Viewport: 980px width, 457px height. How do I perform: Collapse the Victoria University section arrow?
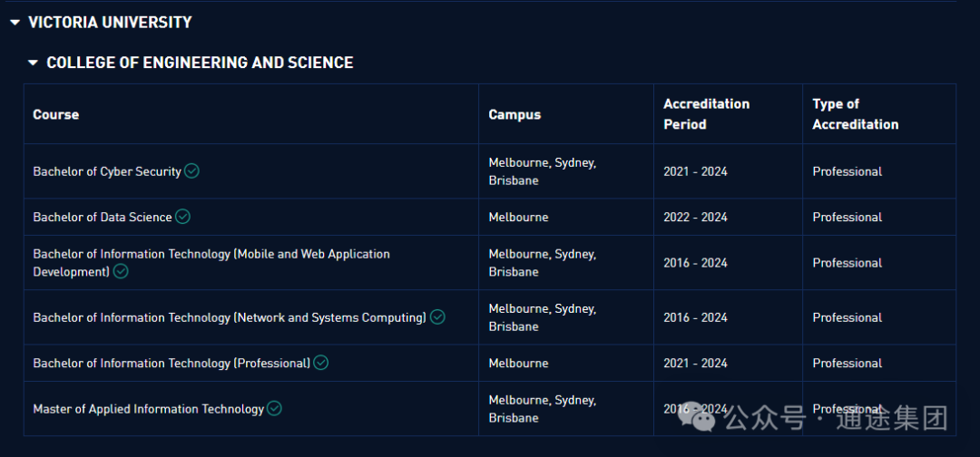(15, 23)
